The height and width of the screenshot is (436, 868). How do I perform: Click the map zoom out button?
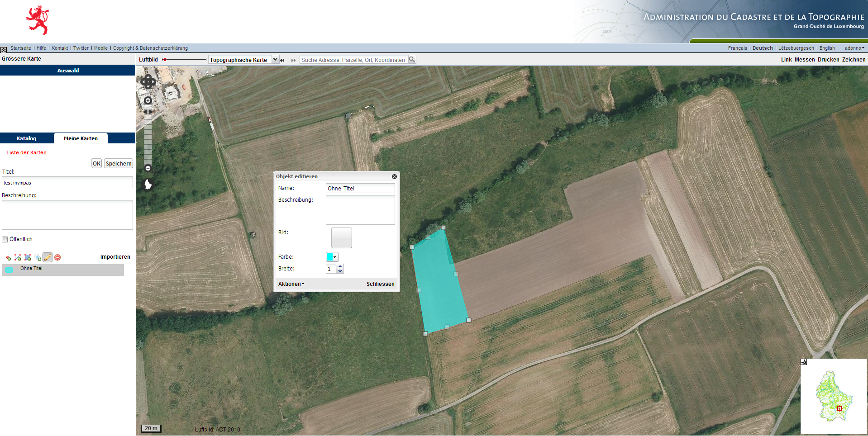click(148, 168)
